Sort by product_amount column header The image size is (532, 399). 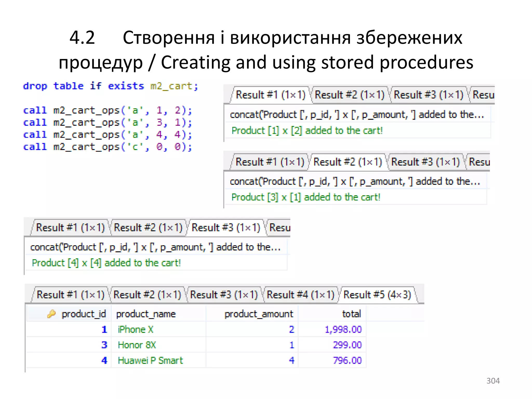(x=252, y=314)
